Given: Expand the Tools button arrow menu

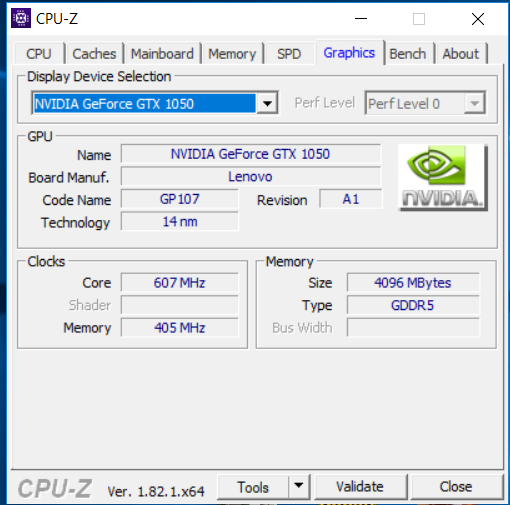Looking at the screenshot, I should [299, 486].
